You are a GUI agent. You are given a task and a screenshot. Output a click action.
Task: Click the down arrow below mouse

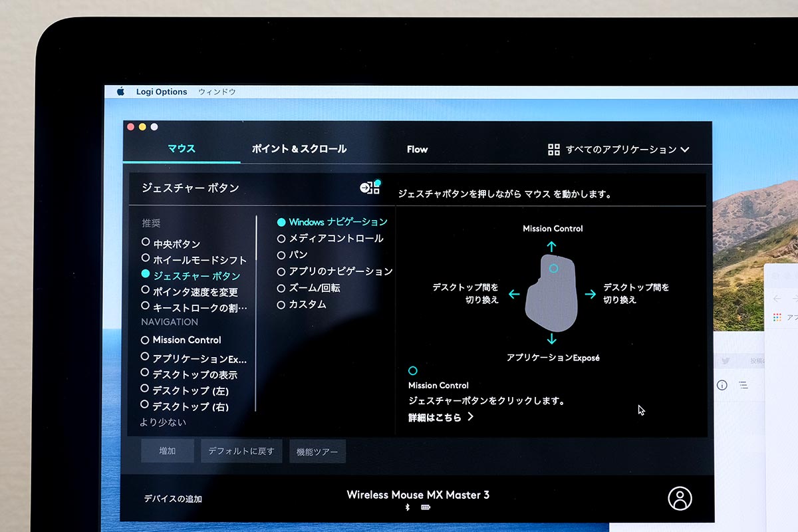[551, 339]
